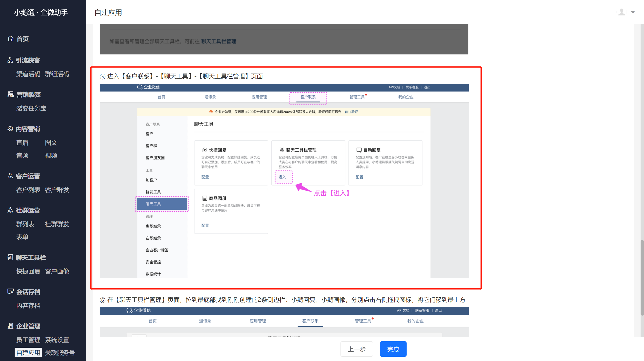Go to 音频 under 内容营销
Image resolution: width=644 pixels, height=361 pixels.
22,156
